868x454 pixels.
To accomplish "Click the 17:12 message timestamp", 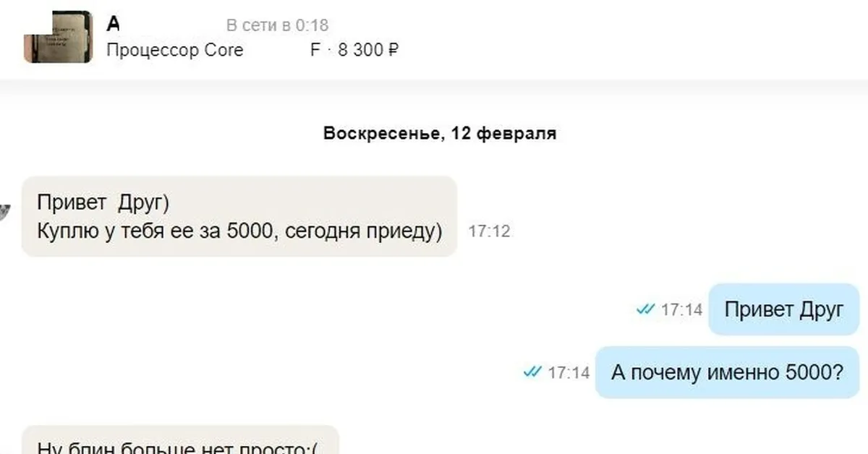I will coord(490,231).
